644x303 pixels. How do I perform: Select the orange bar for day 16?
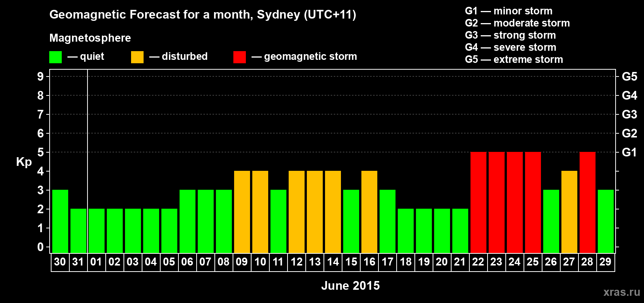[369, 212]
